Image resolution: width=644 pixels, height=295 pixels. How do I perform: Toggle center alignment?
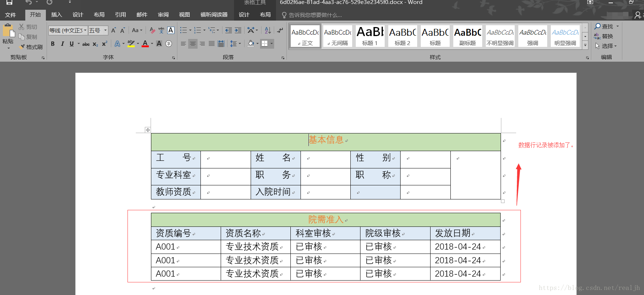point(193,44)
